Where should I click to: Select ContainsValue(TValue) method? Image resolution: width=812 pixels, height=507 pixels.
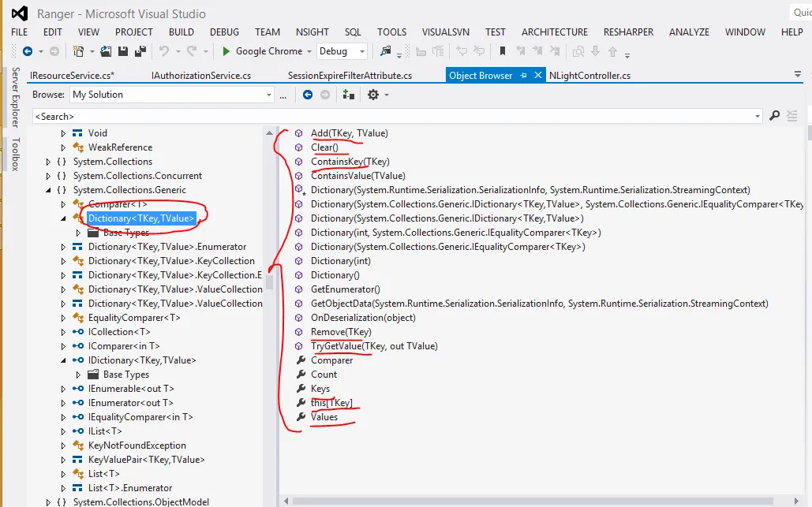pos(357,176)
